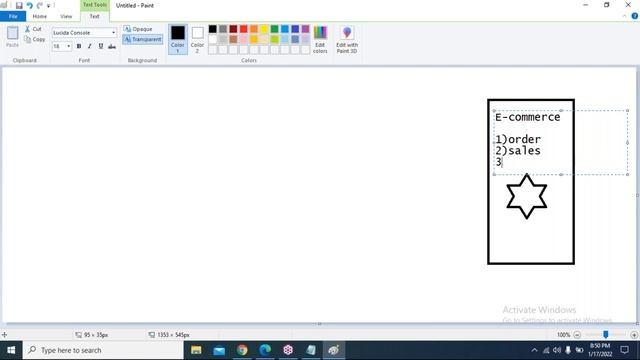Click the taskbar search box
Screen dimensions: 640x360
click(103, 350)
